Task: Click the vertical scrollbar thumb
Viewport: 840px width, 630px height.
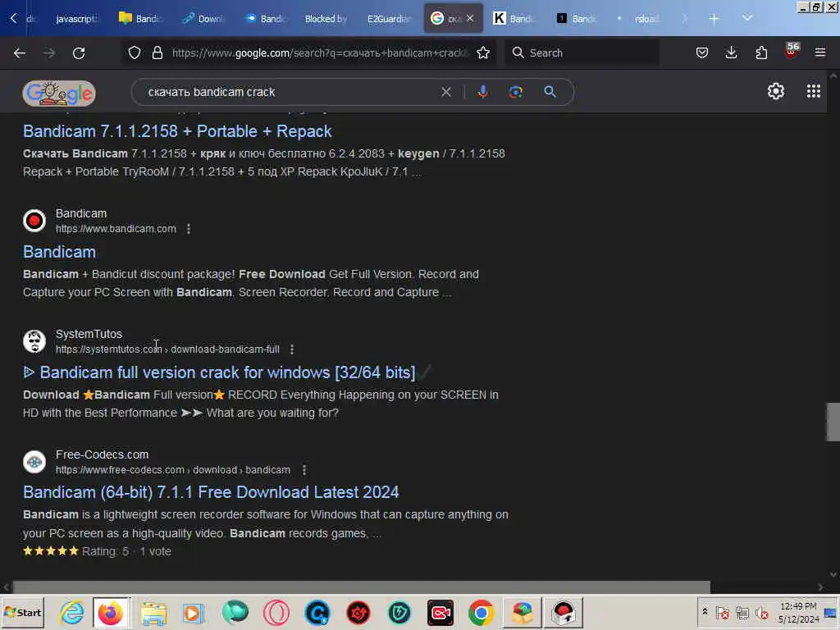Action: click(x=833, y=422)
